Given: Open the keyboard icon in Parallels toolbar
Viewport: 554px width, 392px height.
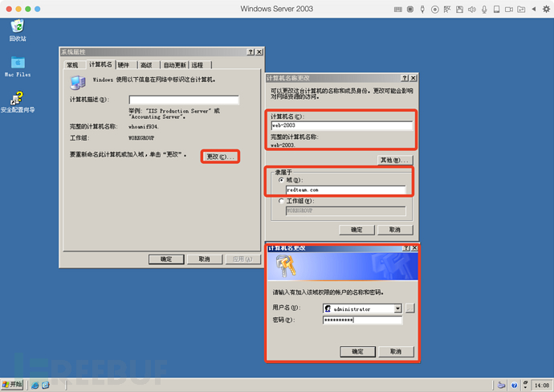Looking at the screenshot, I should pyautogui.click(x=397, y=10).
